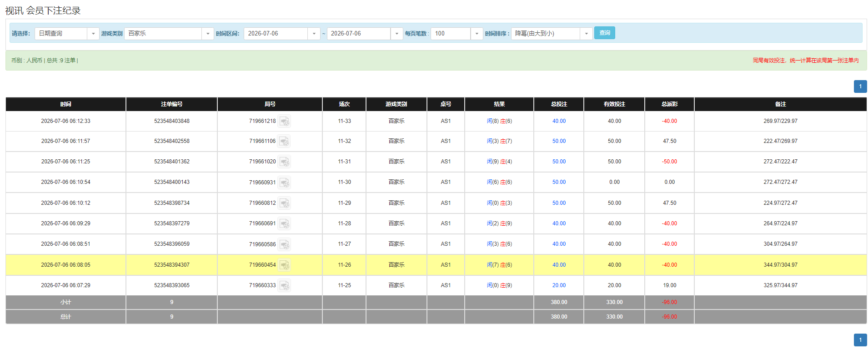Click timestamp 2026-07-06 06:10:54

pos(65,182)
